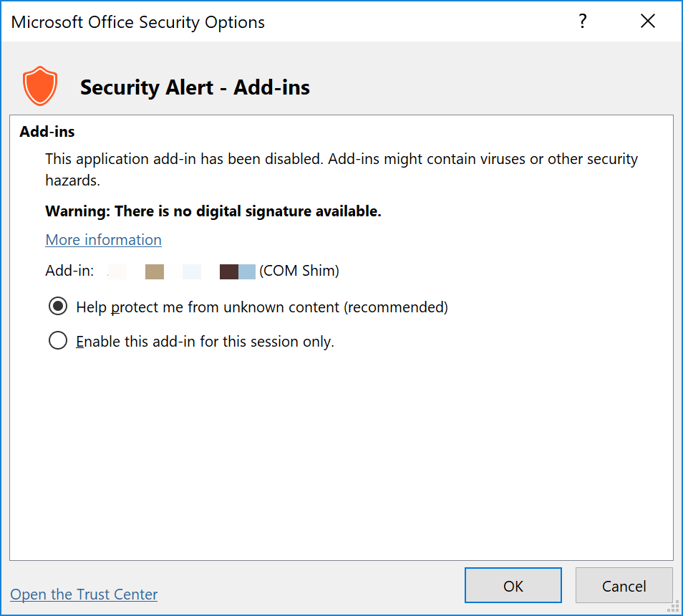Screen dimensions: 683x616
Task: Open the More information link
Action: 103,239
